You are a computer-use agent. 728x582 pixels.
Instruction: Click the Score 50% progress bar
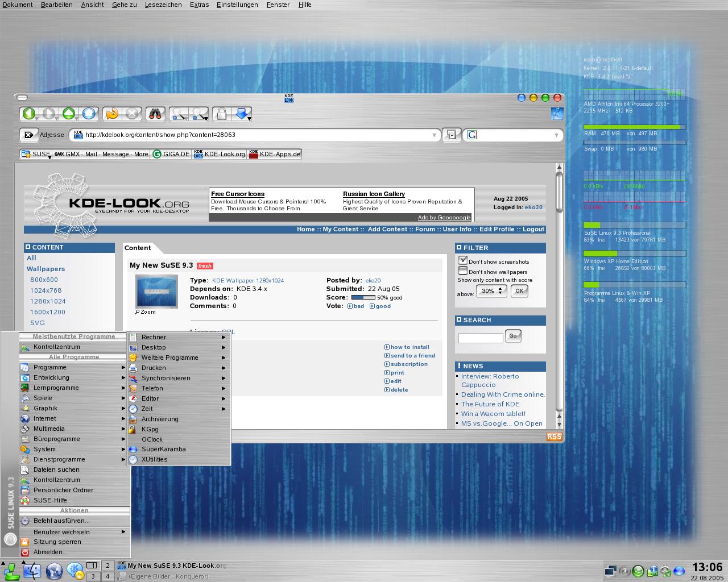click(x=363, y=297)
